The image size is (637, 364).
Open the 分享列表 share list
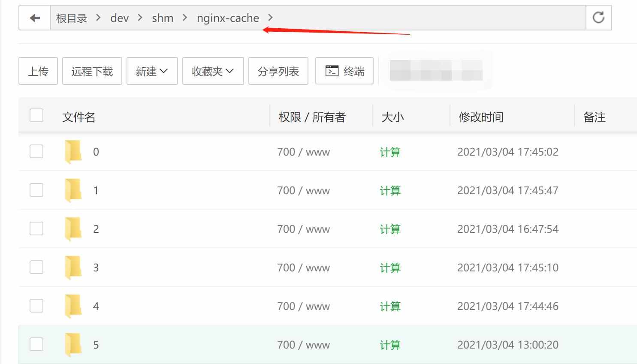[x=278, y=71]
